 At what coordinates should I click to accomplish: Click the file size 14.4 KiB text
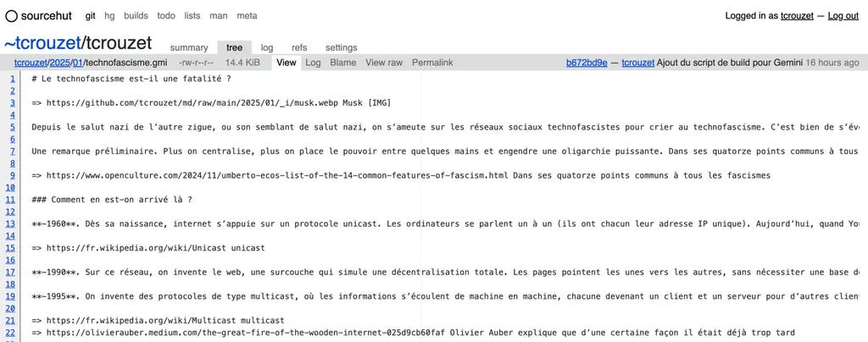tap(242, 63)
